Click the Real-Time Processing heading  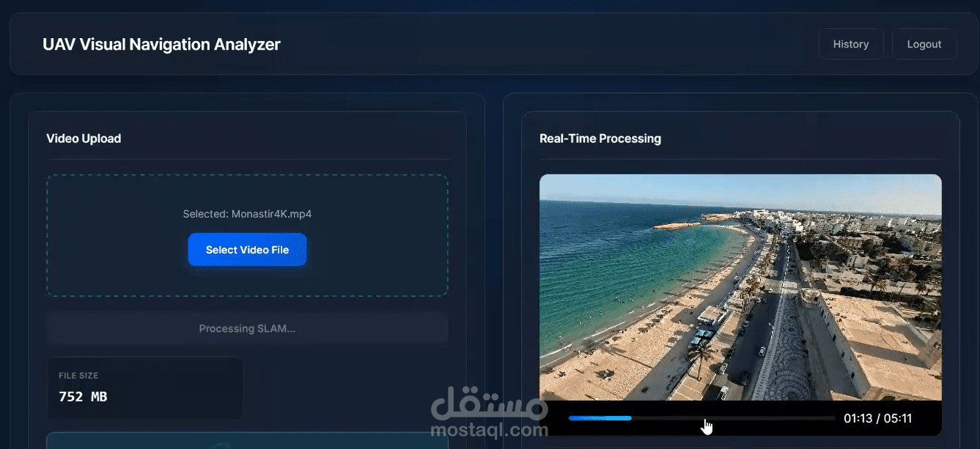pos(600,138)
